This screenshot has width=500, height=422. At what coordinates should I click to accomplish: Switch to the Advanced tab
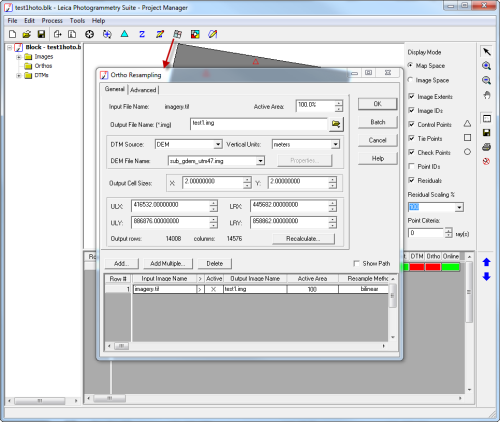click(143, 90)
